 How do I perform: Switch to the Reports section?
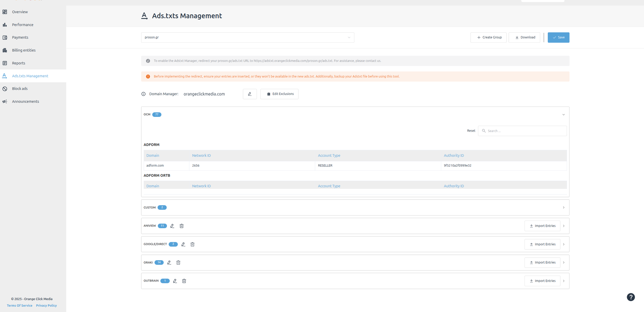coord(18,63)
